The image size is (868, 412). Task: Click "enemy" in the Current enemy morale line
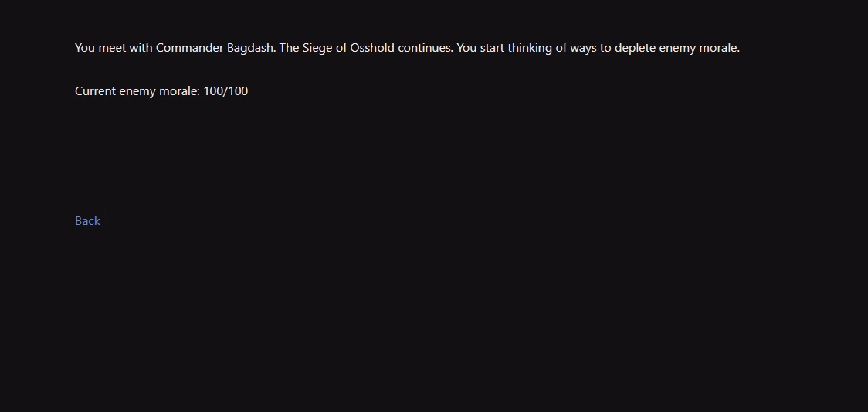[x=137, y=91]
